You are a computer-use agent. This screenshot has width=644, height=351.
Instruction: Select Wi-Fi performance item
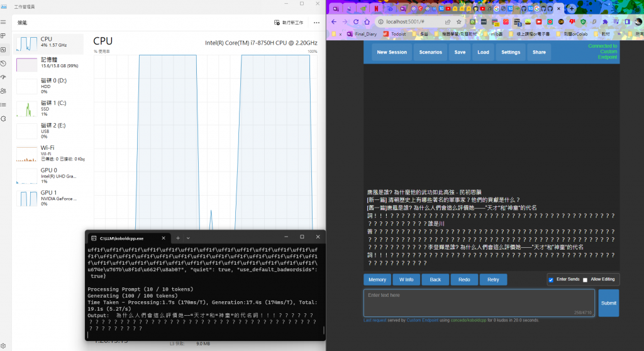pos(49,153)
